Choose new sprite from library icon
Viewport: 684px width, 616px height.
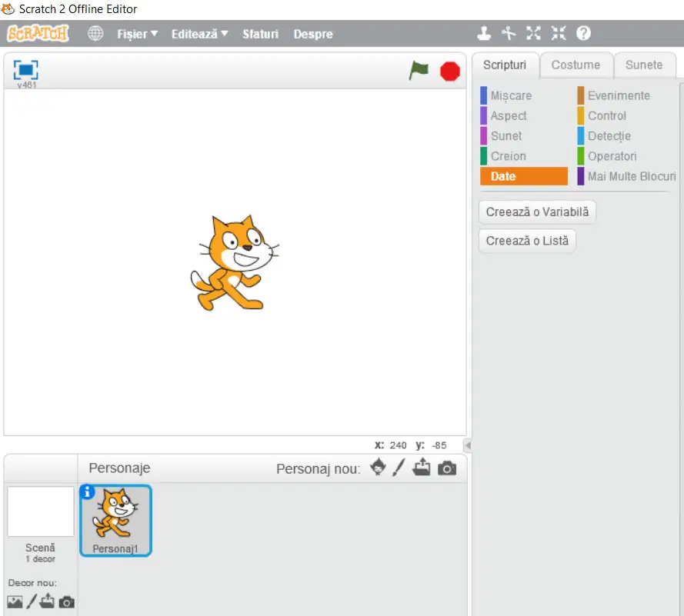(x=378, y=468)
